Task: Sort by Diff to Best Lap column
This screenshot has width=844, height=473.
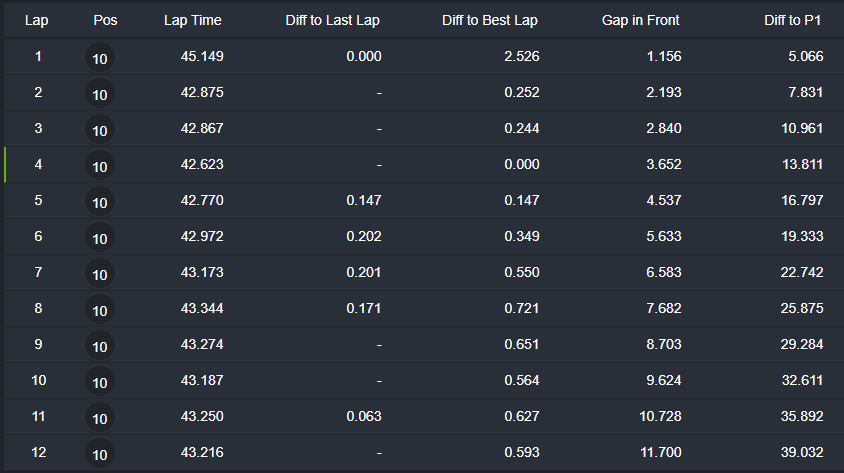Action: [490, 20]
